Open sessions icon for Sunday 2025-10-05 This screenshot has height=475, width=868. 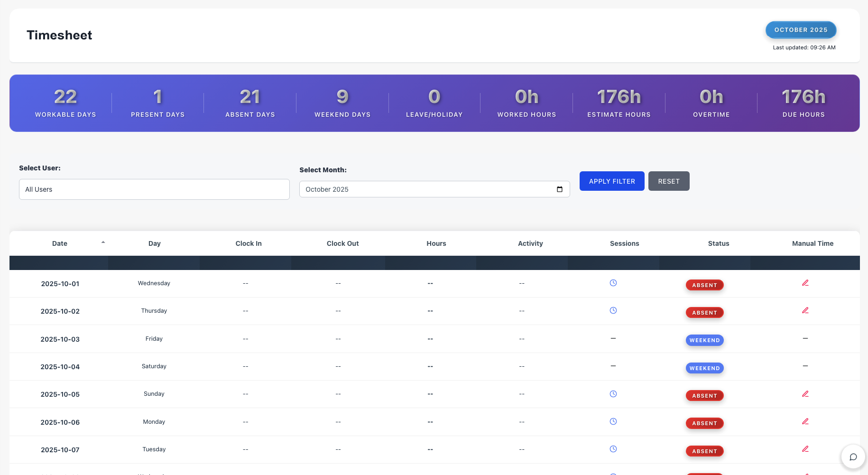[x=613, y=394]
